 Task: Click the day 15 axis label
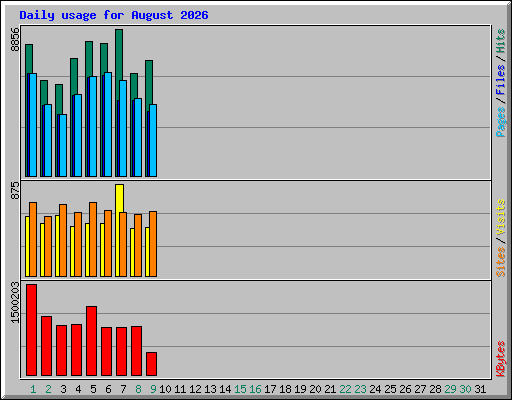point(240,389)
